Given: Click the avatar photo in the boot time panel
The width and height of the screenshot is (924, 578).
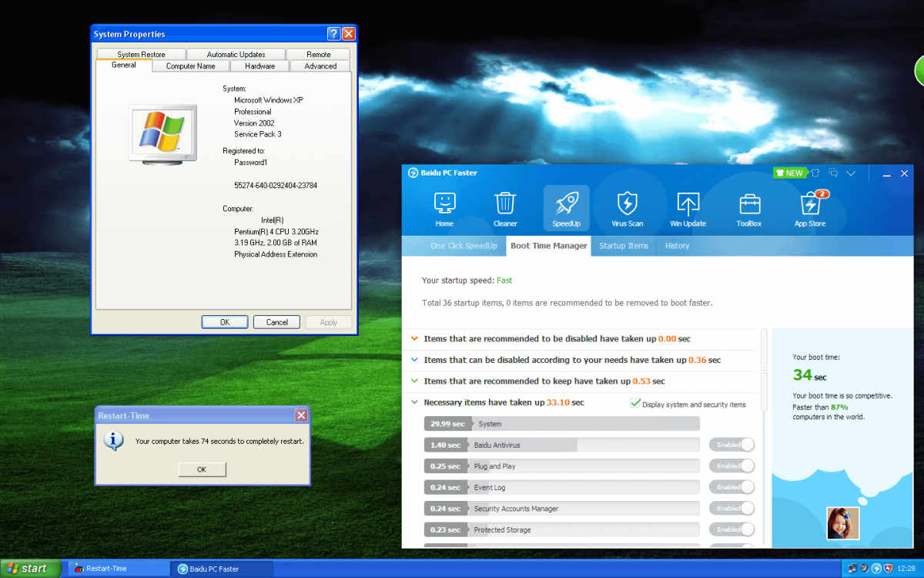Looking at the screenshot, I should tap(842, 523).
